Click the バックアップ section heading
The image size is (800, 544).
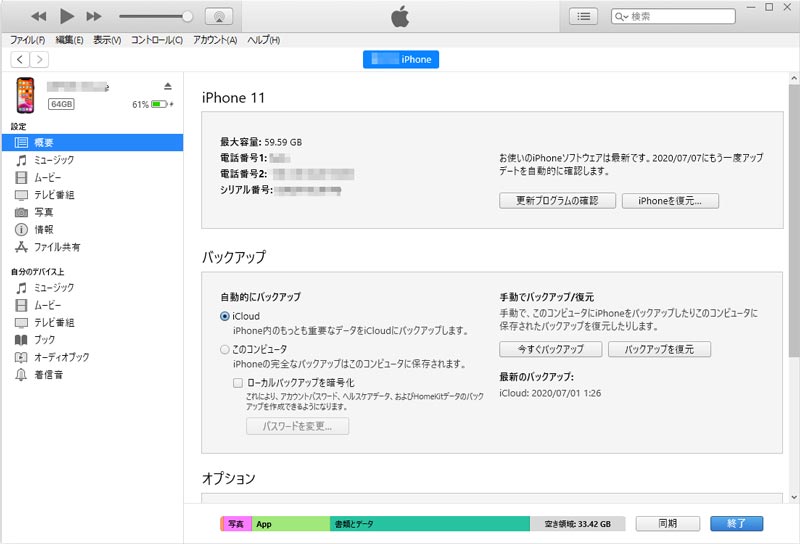coord(234,257)
